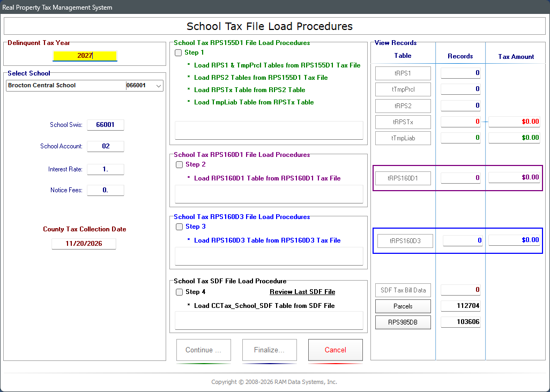
Task: Click the Tax Amount column header
Action: 516,57
